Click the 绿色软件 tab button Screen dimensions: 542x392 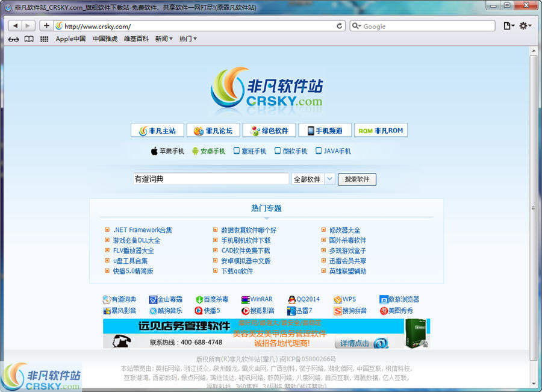tap(269, 130)
